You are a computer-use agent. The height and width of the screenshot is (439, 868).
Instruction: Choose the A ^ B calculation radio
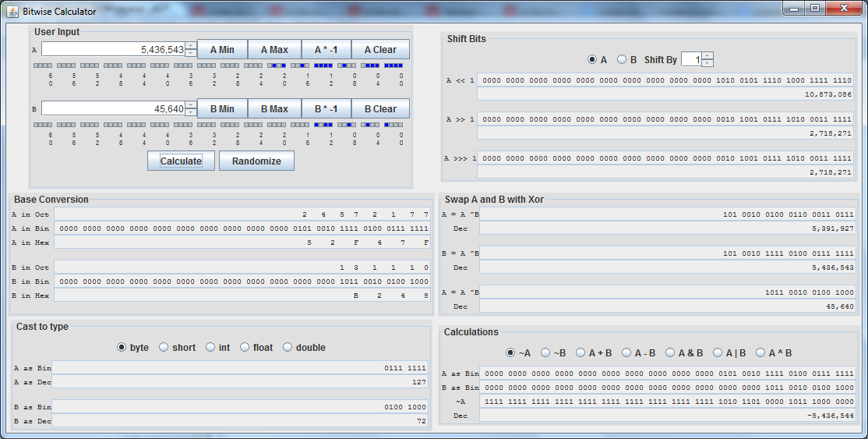coord(760,353)
